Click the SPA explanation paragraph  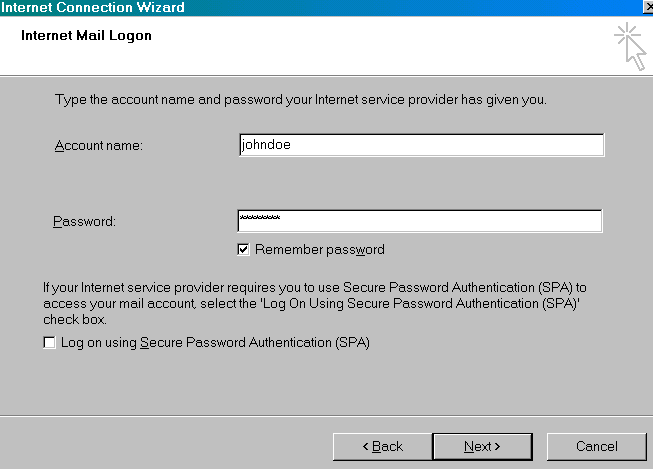point(315,303)
